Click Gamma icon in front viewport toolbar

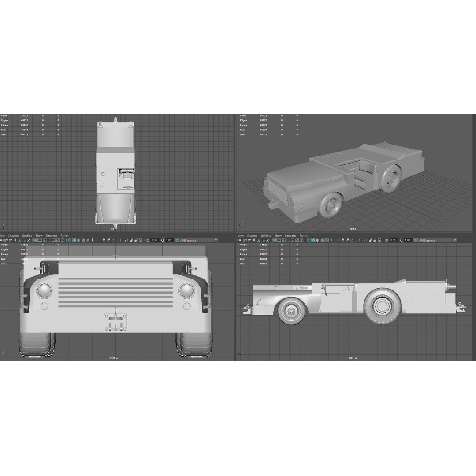pyautogui.click(x=162, y=240)
